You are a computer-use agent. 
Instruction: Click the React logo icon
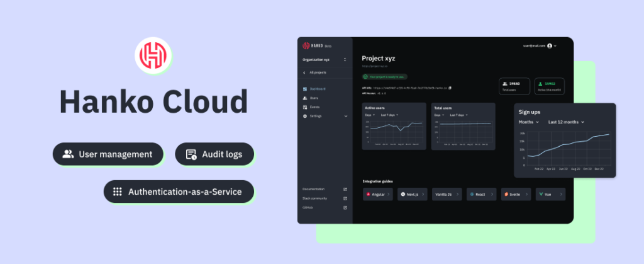click(472, 194)
